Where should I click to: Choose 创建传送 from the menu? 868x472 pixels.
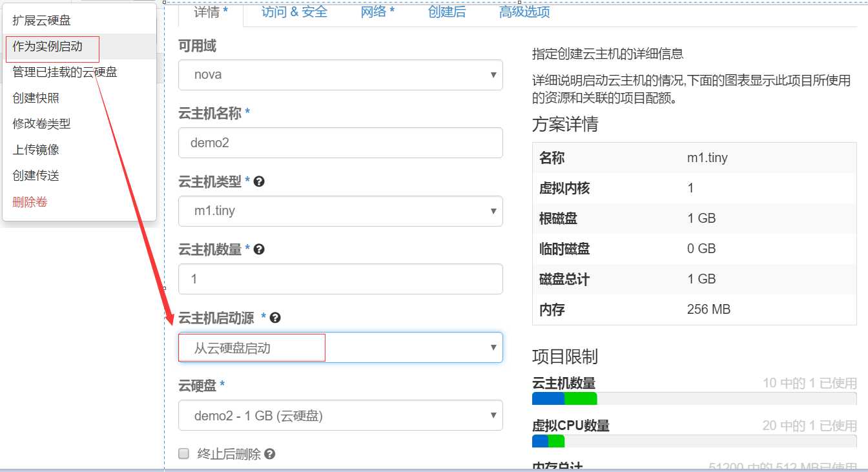click(x=79, y=176)
